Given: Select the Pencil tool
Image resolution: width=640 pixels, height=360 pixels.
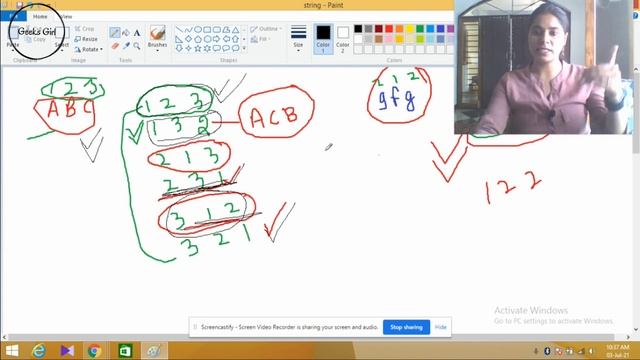Looking at the screenshot, I should [115, 33].
